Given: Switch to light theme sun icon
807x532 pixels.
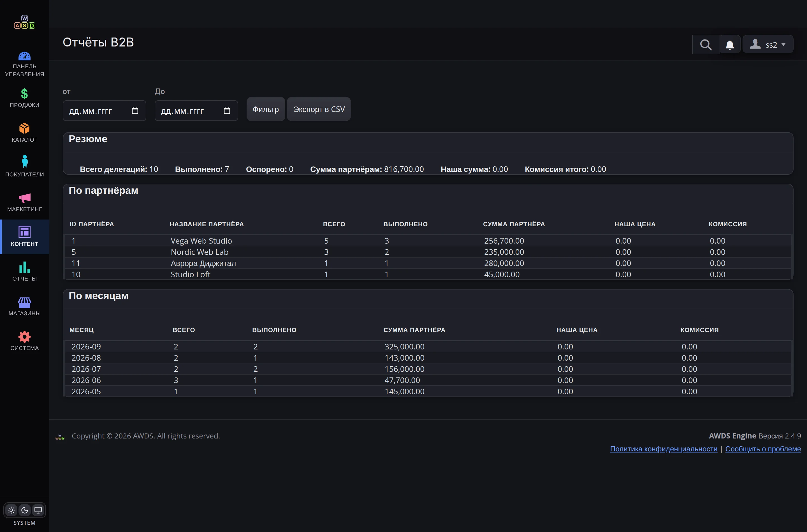Looking at the screenshot, I should click(11, 510).
